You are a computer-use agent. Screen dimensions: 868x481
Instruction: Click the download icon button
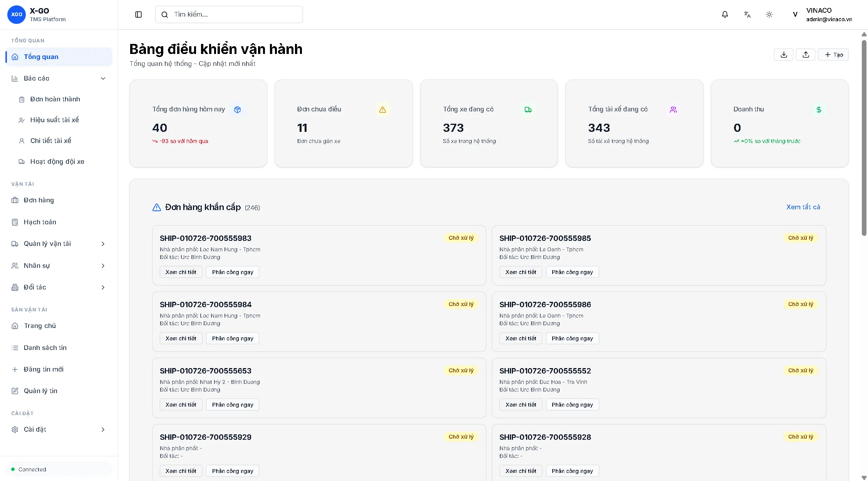784,55
